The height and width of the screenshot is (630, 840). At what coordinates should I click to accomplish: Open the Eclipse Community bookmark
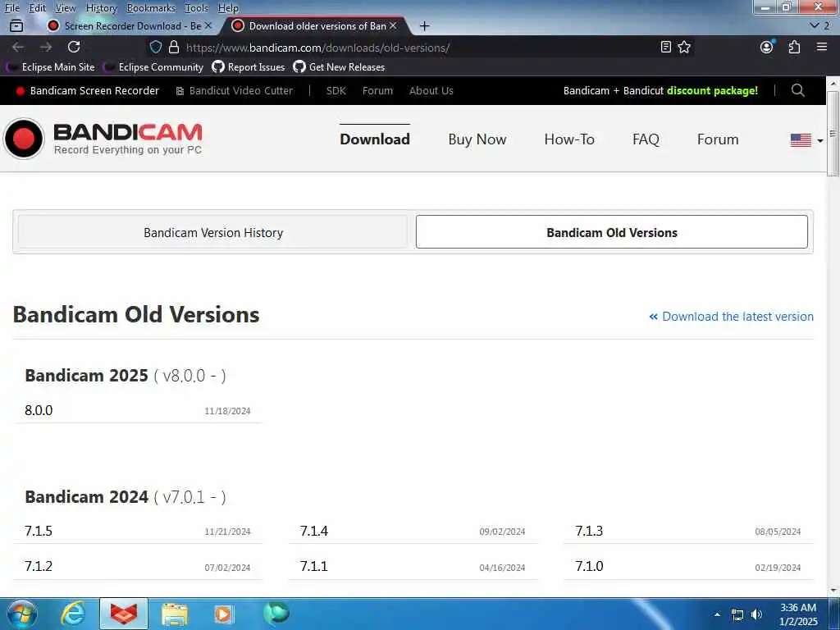coord(153,67)
